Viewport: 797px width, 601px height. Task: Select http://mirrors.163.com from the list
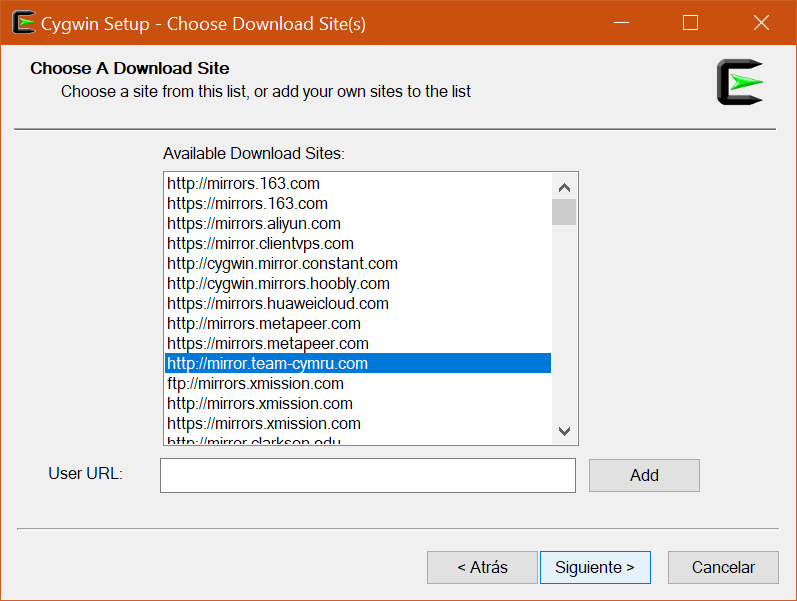358,184
